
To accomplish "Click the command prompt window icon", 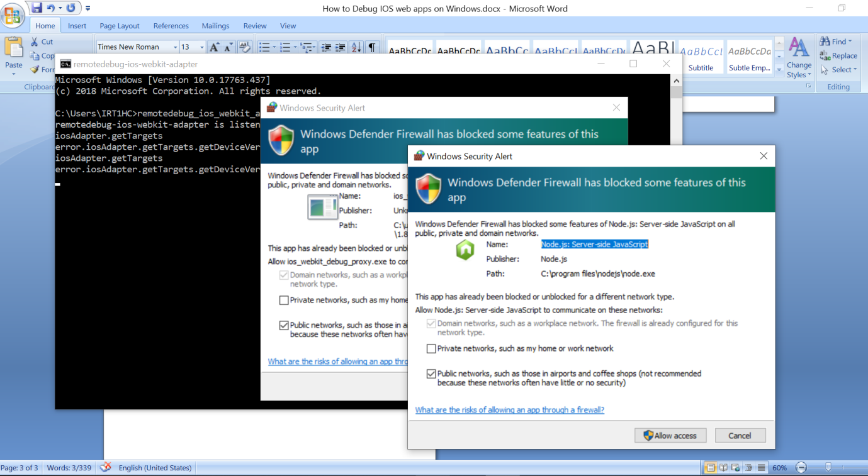I will tap(65, 64).
